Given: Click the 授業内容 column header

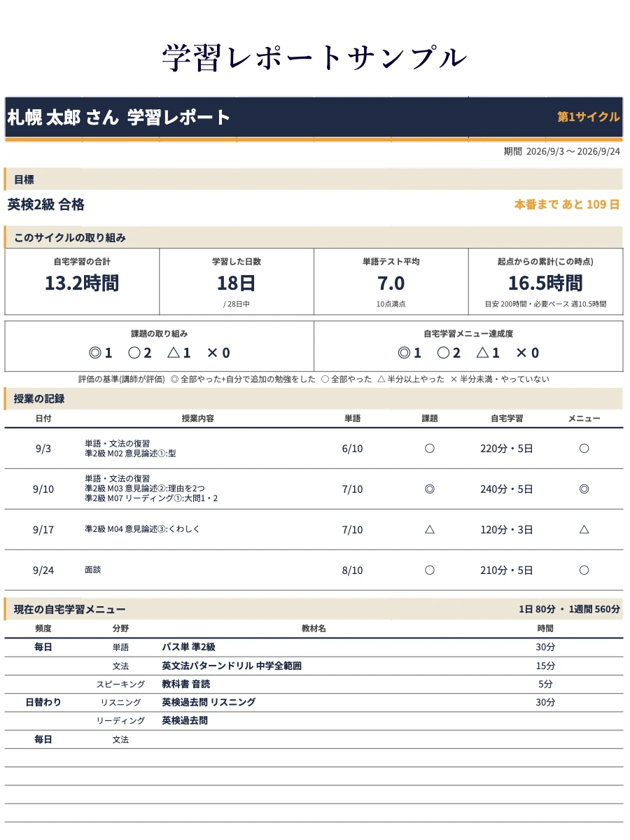Looking at the screenshot, I should (x=198, y=419).
